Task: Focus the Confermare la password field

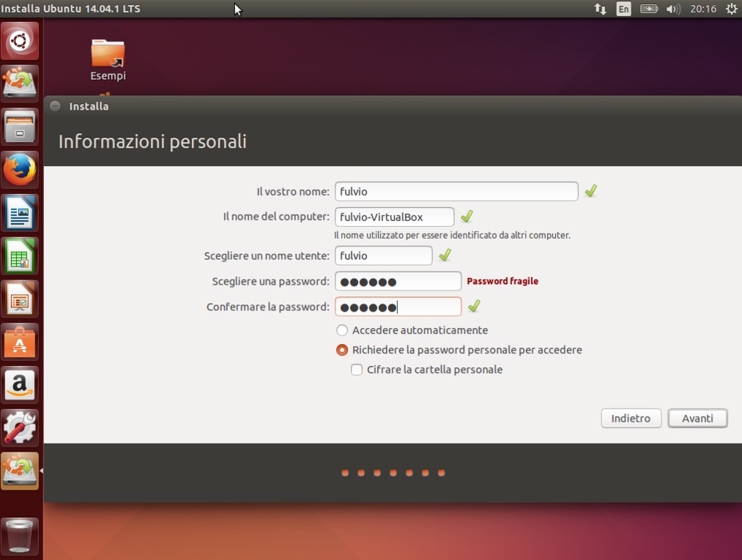Action: tap(398, 307)
